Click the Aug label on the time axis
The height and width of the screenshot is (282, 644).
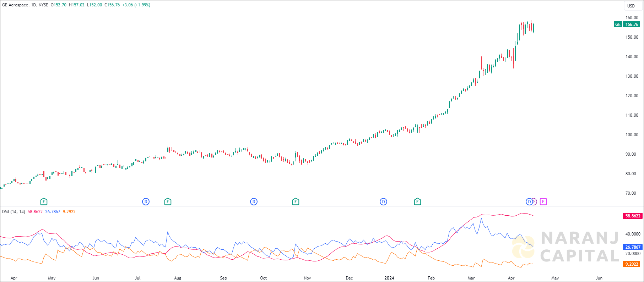coord(178,278)
